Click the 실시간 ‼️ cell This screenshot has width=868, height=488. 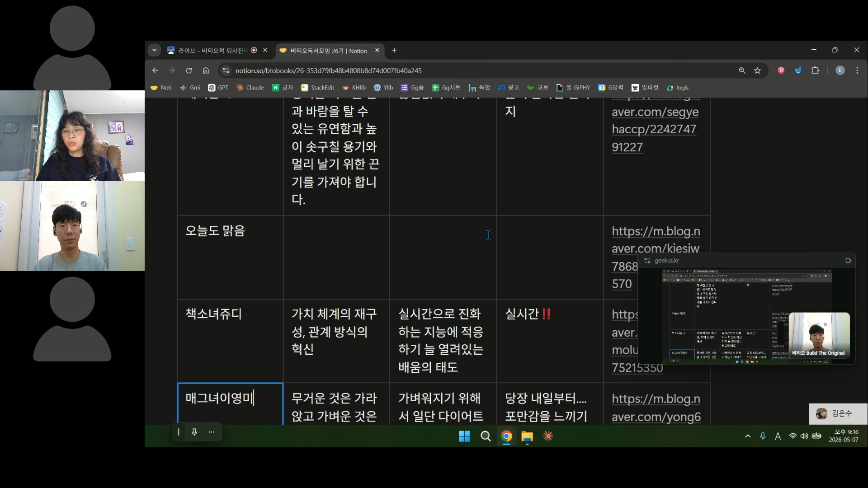[550, 341]
